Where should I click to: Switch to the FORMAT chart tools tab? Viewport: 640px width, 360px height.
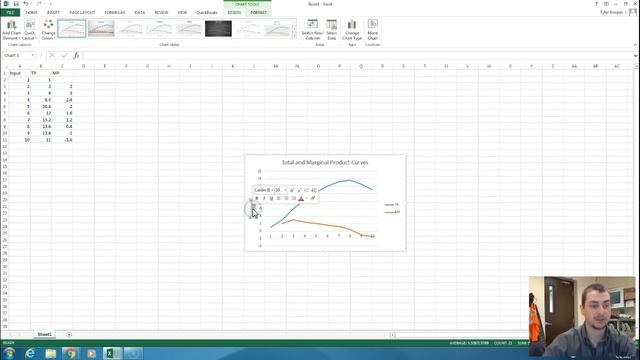pos(258,12)
